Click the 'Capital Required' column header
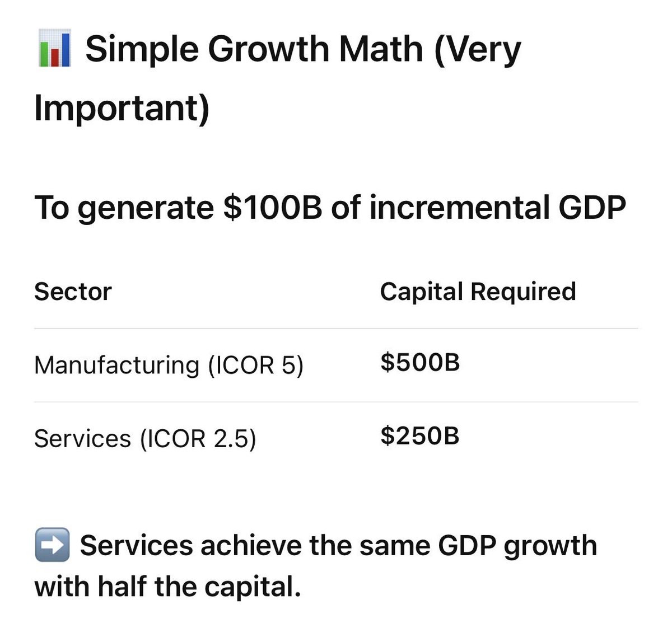Viewport: 672px width, 628px height. (478, 292)
